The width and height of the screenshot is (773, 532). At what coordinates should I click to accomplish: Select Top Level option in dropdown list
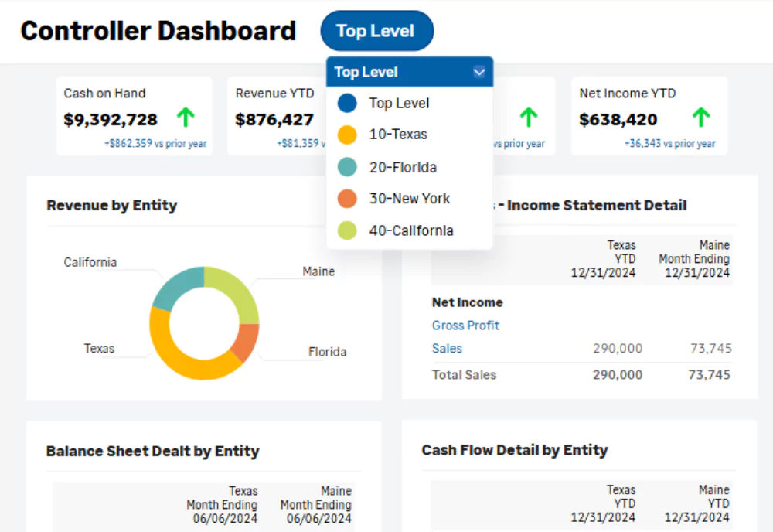point(399,103)
